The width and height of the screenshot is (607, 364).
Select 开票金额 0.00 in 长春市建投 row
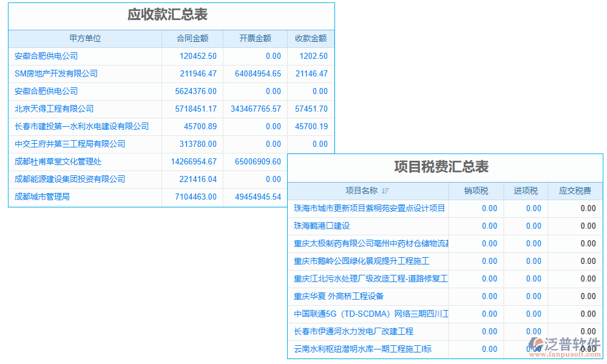click(x=273, y=127)
